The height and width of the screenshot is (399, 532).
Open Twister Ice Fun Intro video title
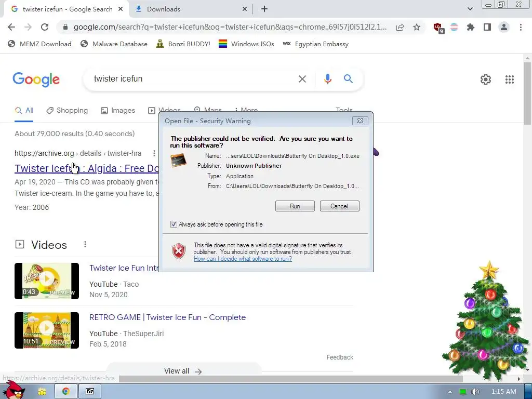(124, 268)
